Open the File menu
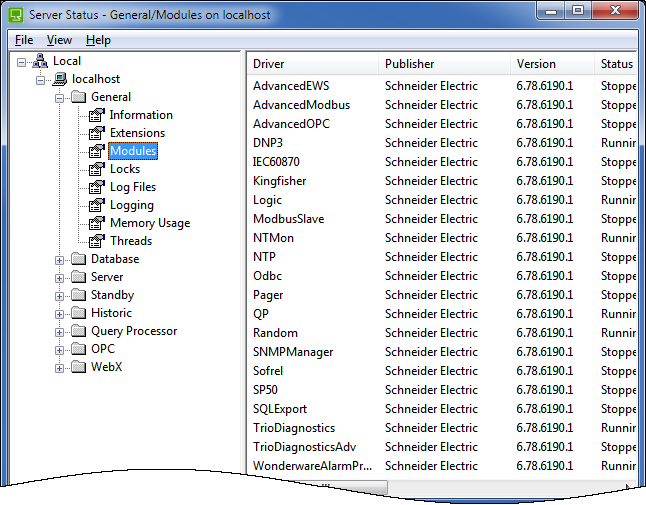Screen dimensions: 646x505 pyautogui.click(x=24, y=40)
